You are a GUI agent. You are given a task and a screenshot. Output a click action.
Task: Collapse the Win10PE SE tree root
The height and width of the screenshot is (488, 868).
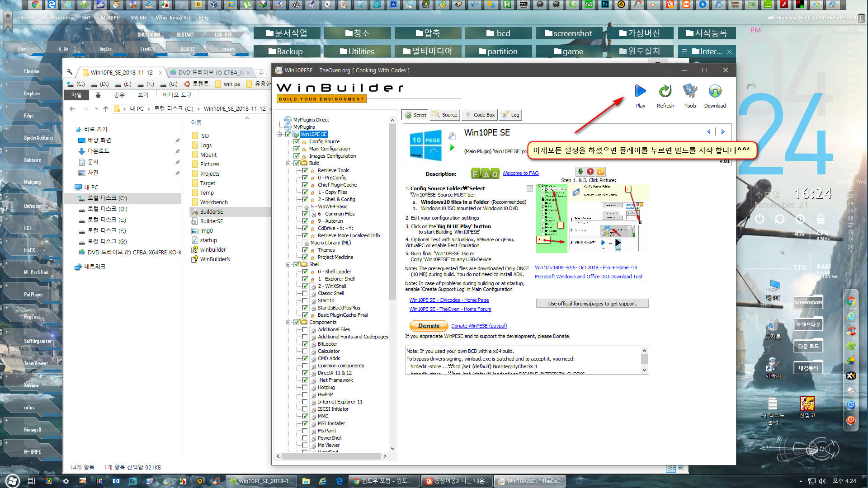click(280, 134)
